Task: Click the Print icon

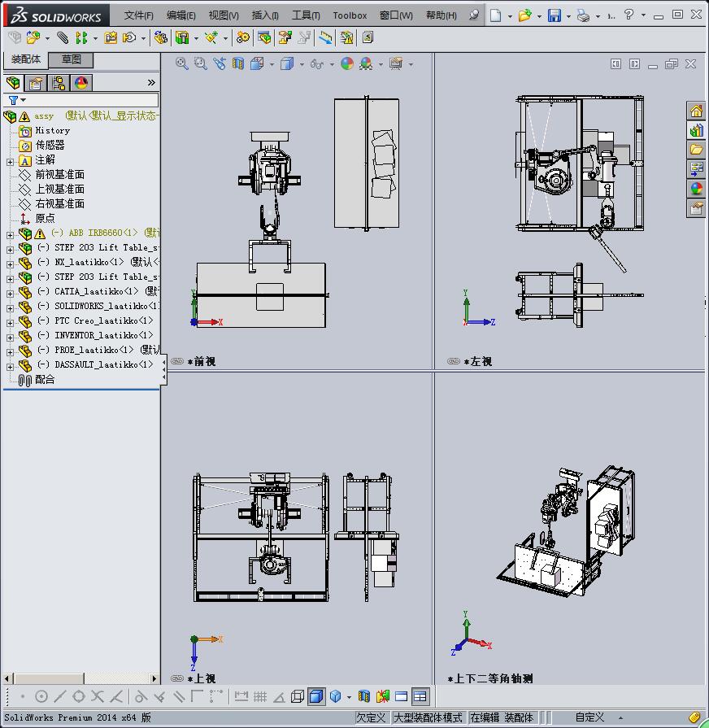Action: [x=583, y=15]
